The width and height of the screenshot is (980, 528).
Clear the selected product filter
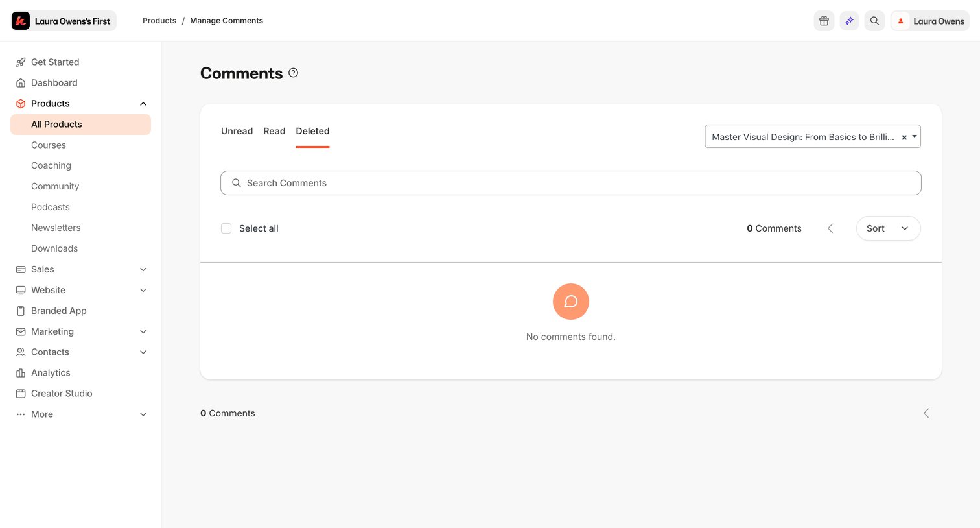904,138
